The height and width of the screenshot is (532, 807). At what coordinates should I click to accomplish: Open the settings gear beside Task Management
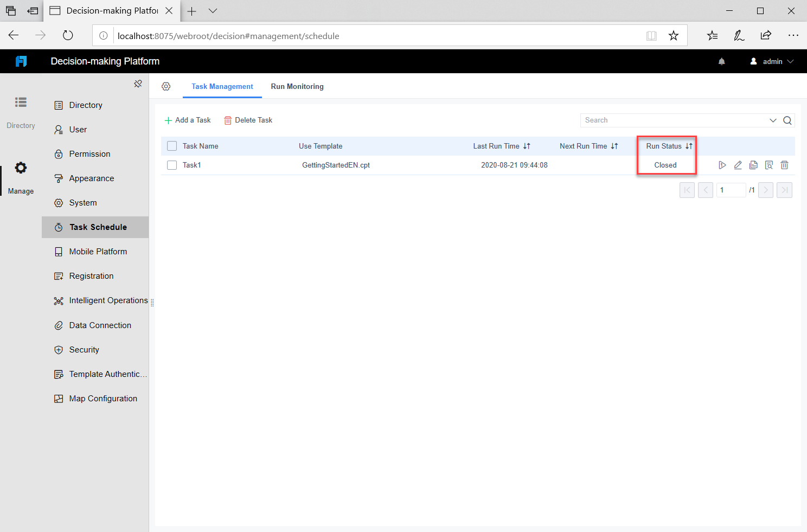click(166, 86)
